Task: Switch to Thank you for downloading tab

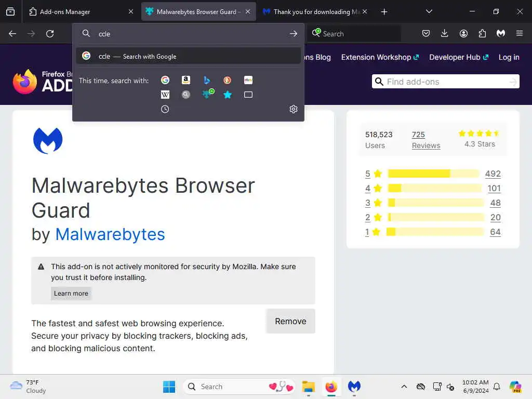Action: pos(316,12)
